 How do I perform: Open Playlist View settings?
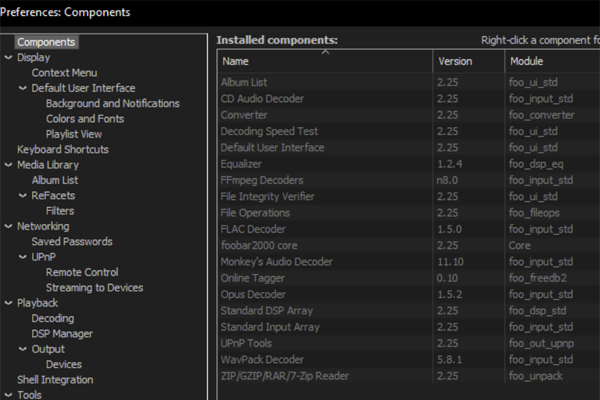(x=74, y=134)
